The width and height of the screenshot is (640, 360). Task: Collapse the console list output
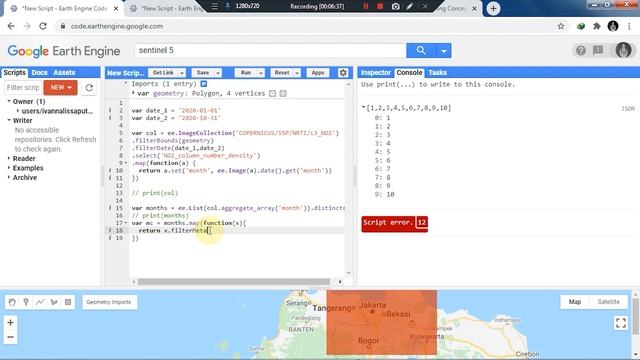363,108
